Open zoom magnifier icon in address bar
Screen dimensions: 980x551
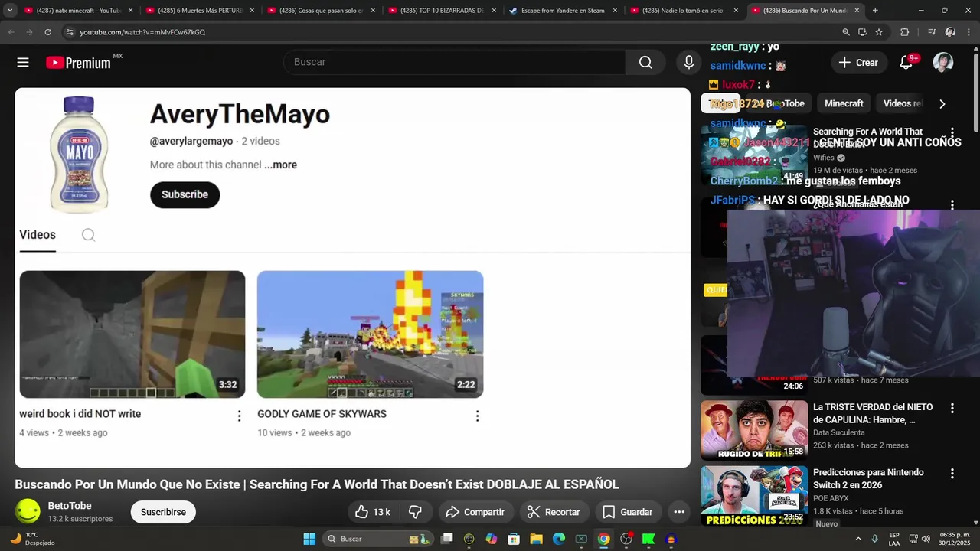coord(846,32)
